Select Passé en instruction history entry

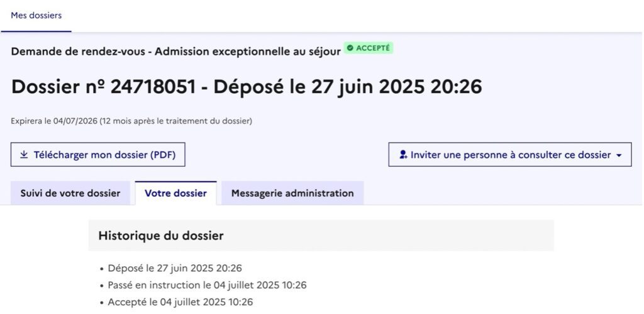(207, 285)
